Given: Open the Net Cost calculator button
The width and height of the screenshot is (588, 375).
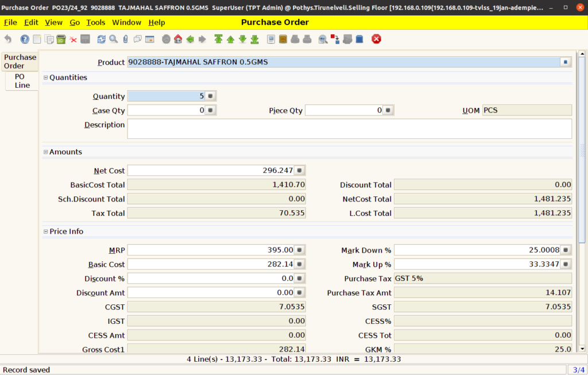Looking at the screenshot, I should 299,170.
